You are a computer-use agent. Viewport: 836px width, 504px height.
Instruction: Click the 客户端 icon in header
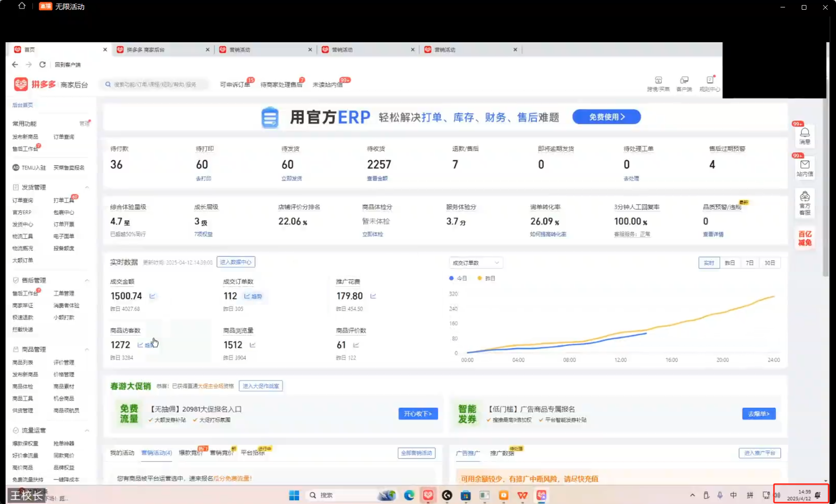[x=684, y=83]
